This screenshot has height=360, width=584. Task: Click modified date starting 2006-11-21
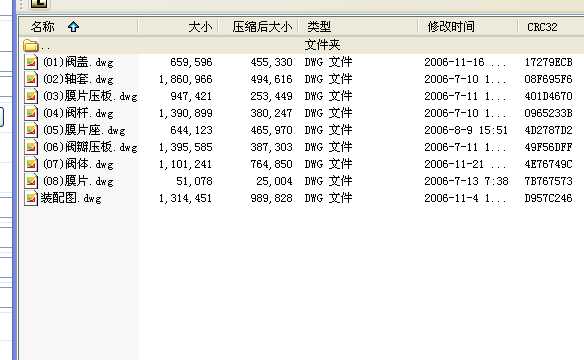pyautogui.click(x=465, y=164)
